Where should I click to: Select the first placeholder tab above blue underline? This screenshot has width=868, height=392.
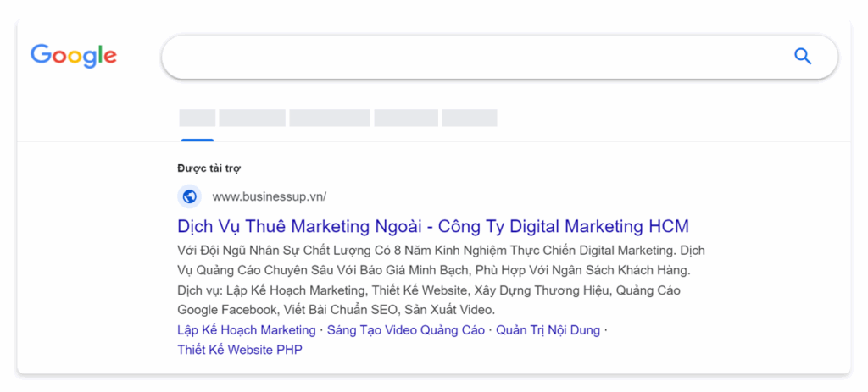(x=197, y=119)
